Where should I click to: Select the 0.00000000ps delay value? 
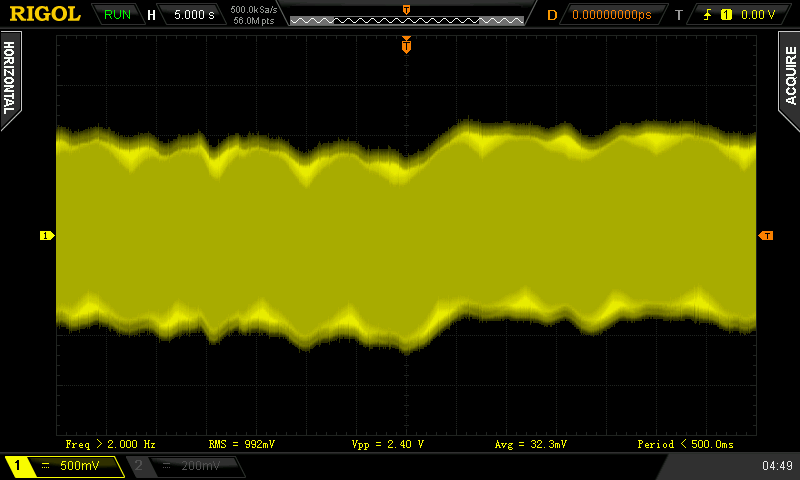pyautogui.click(x=612, y=15)
